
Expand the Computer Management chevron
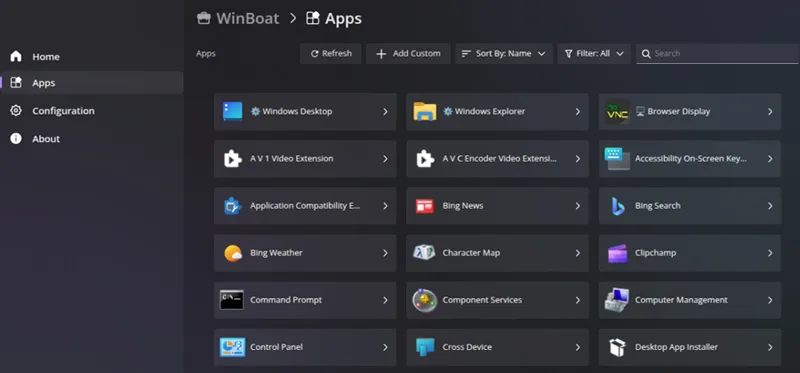770,300
